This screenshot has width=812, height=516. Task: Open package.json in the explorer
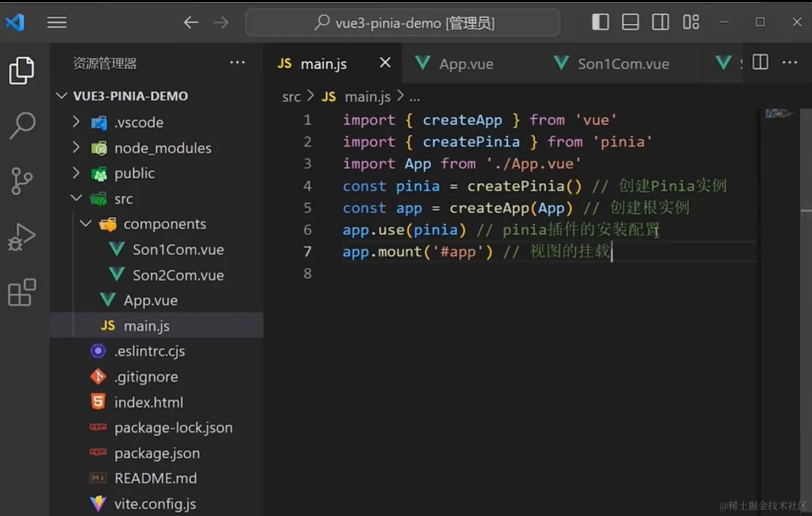pos(157,453)
